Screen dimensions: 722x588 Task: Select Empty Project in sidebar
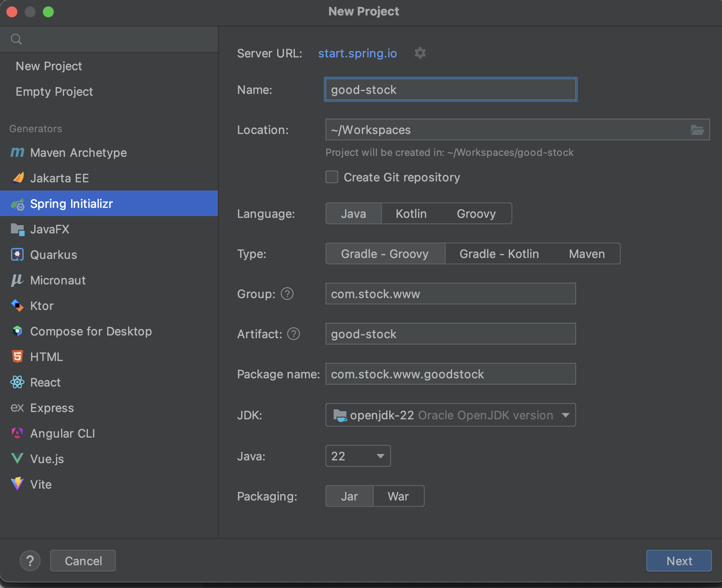click(x=54, y=92)
